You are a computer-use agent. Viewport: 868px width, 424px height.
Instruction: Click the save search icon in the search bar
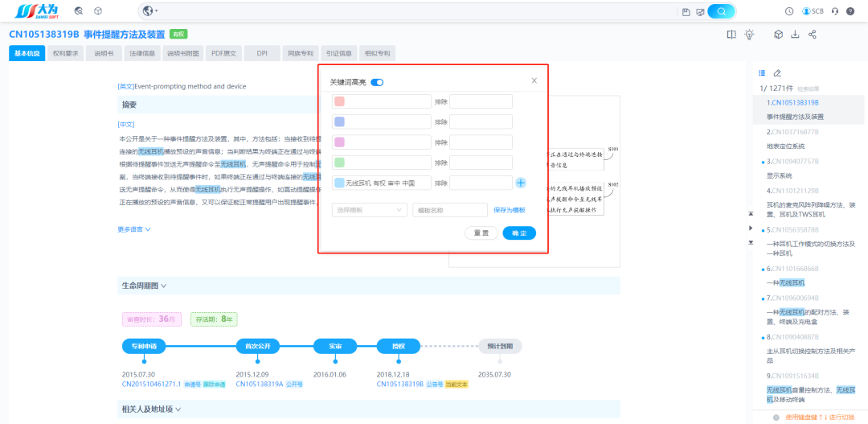coord(686,11)
